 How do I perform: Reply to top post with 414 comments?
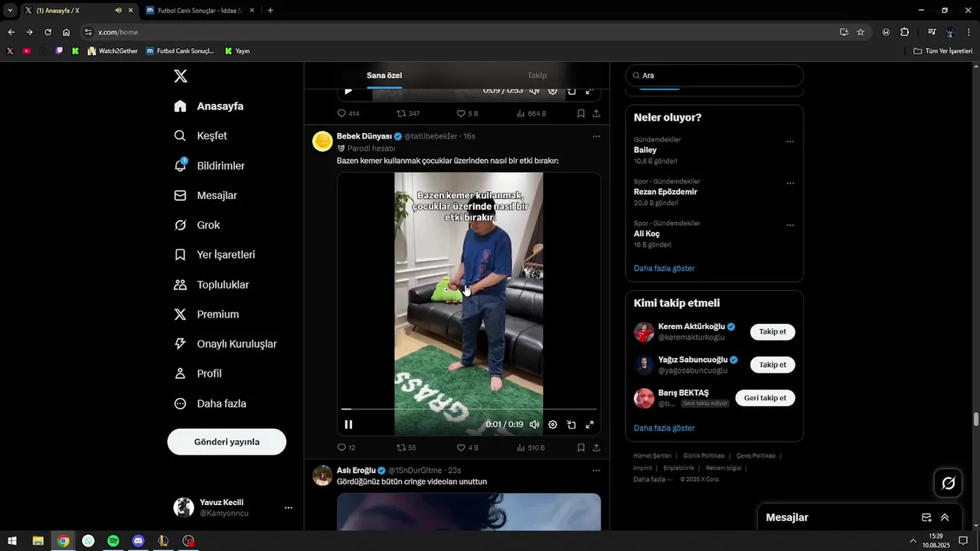point(348,113)
